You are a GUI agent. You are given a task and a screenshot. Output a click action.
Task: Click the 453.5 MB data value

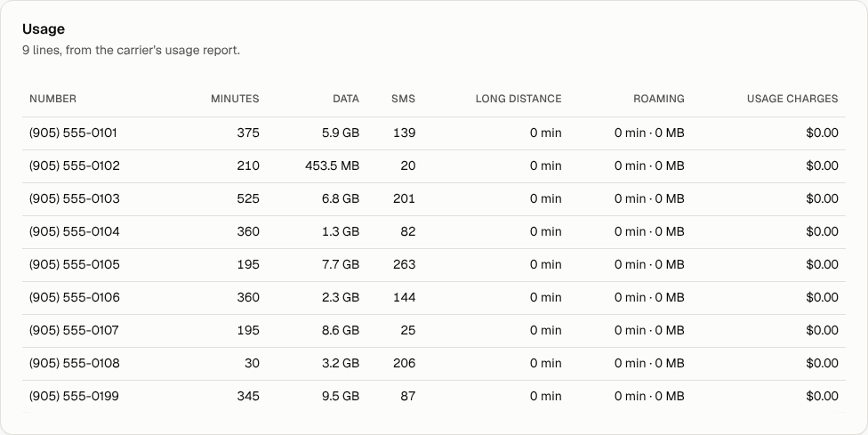coord(332,166)
